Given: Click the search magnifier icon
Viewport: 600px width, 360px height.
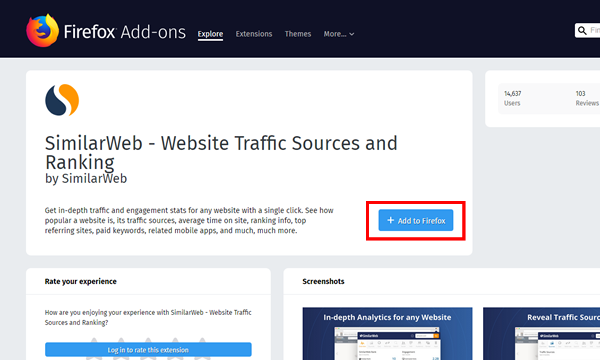Looking at the screenshot, I should pos(582,31).
